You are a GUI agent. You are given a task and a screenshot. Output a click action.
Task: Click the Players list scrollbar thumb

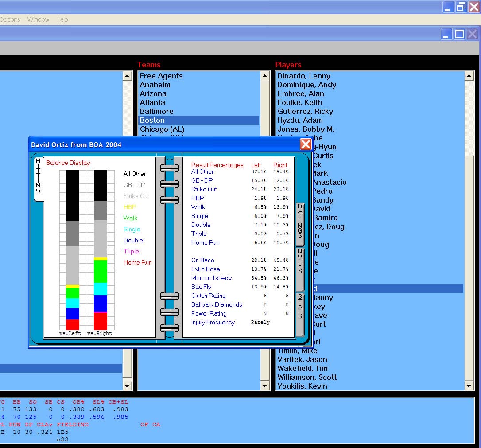point(469,269)
